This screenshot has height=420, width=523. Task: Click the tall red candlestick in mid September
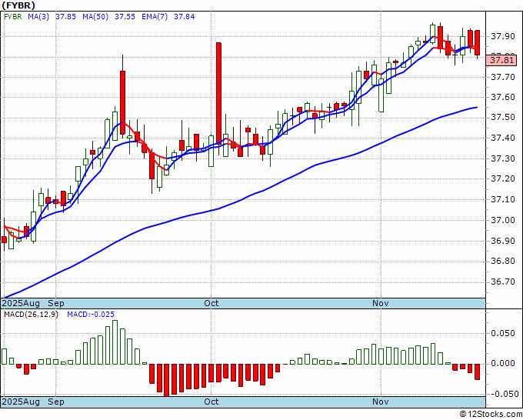[x=123, y=102]
